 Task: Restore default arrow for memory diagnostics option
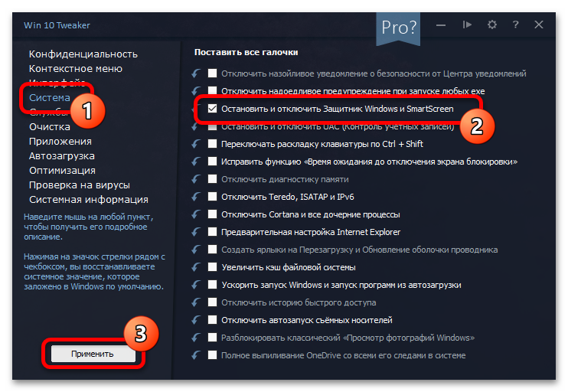click(196, 179)
